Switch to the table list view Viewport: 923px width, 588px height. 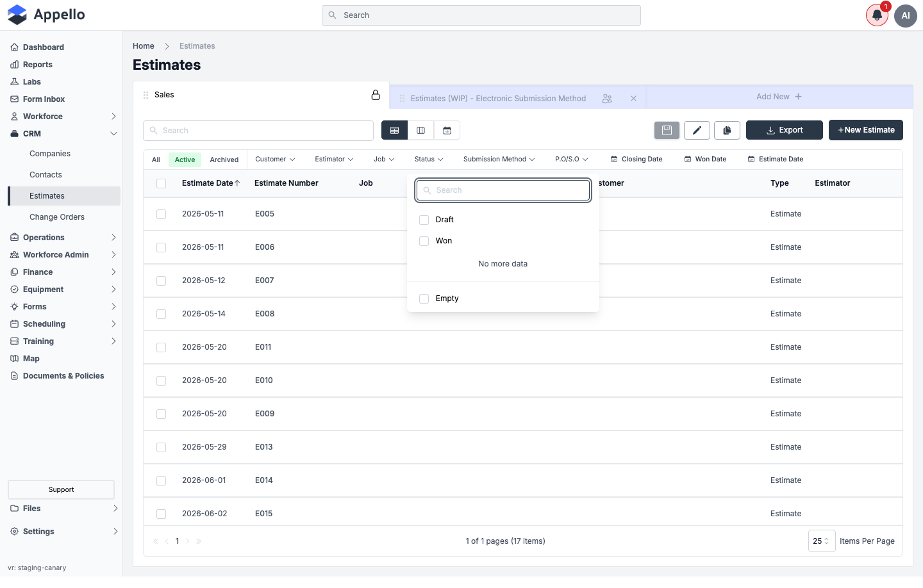click(x=394, y=131)
